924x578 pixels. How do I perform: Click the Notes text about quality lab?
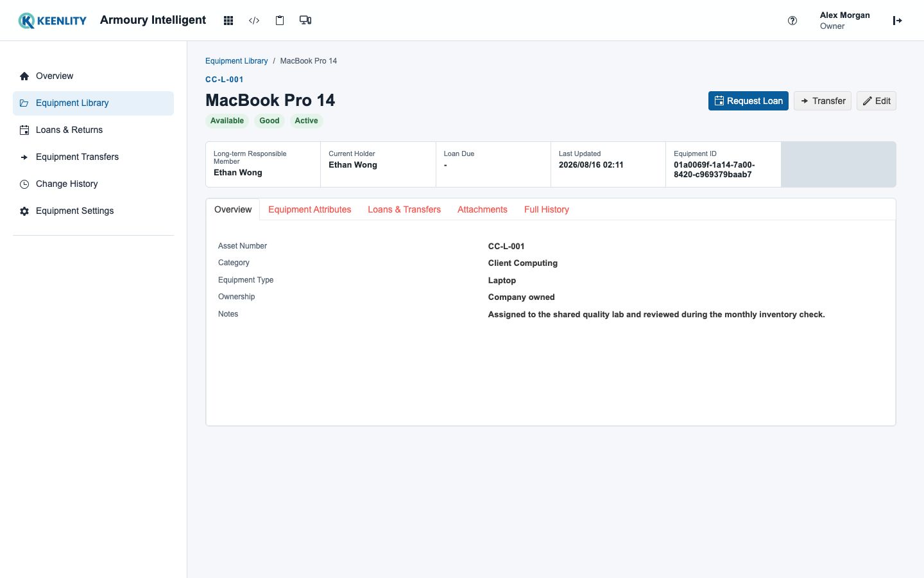pos(656,315)
